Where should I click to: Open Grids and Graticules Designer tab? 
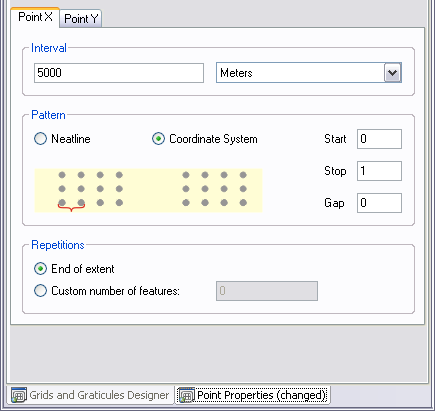(90, 395)
